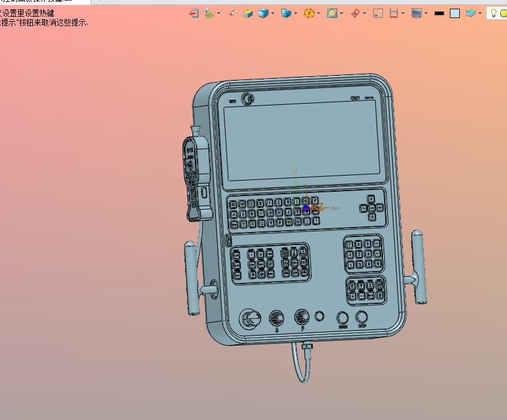The height and width of the screenshot is (420, 507).
Task: Click the blue origin point of the triad
Action: coord(306,208)
